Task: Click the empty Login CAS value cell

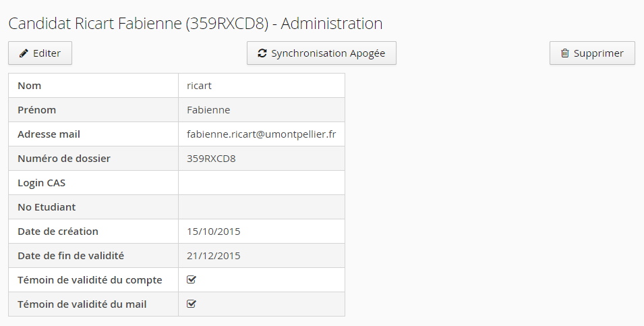Action: coord(261,183)
